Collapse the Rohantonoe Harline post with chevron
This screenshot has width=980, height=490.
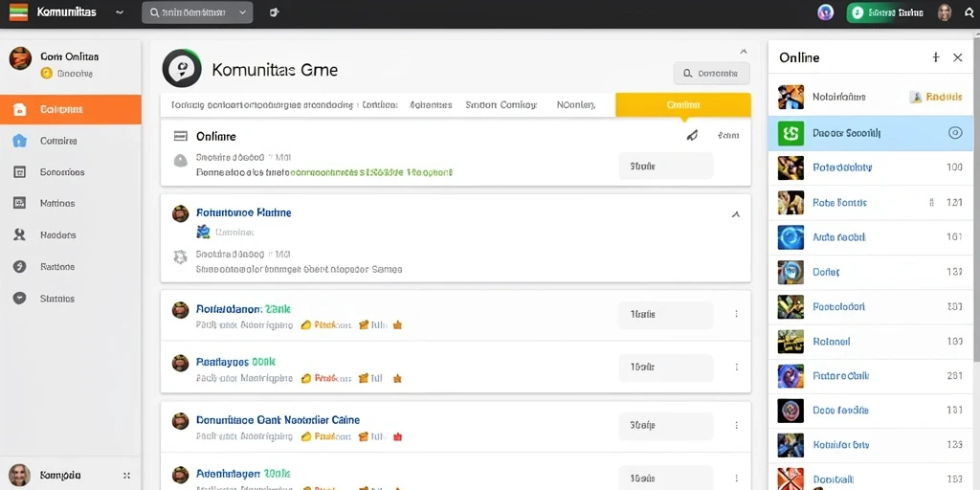tap(736, 214)
